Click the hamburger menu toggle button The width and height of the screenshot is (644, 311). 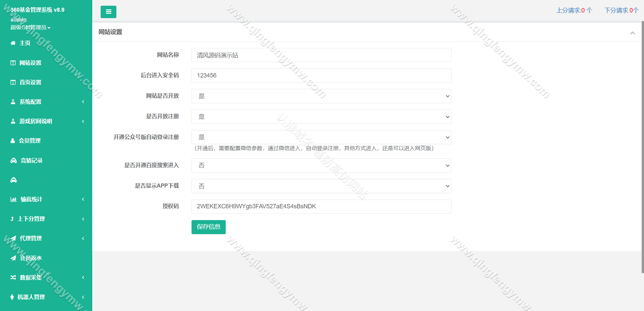point(108,12)
